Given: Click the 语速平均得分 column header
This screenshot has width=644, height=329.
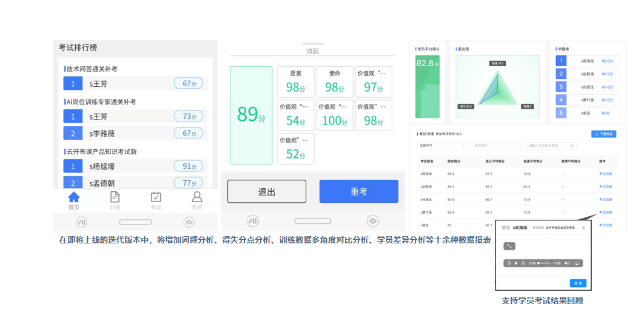Looking at the screenshot, I should click(532, 161).
